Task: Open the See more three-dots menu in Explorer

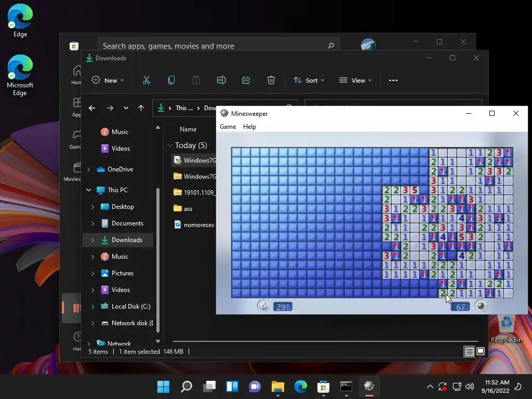Action: tap(393, 81)
